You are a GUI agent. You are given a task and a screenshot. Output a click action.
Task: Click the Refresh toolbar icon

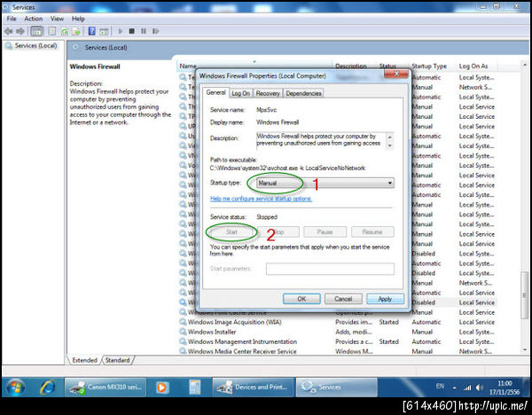(x=64, y=32)
